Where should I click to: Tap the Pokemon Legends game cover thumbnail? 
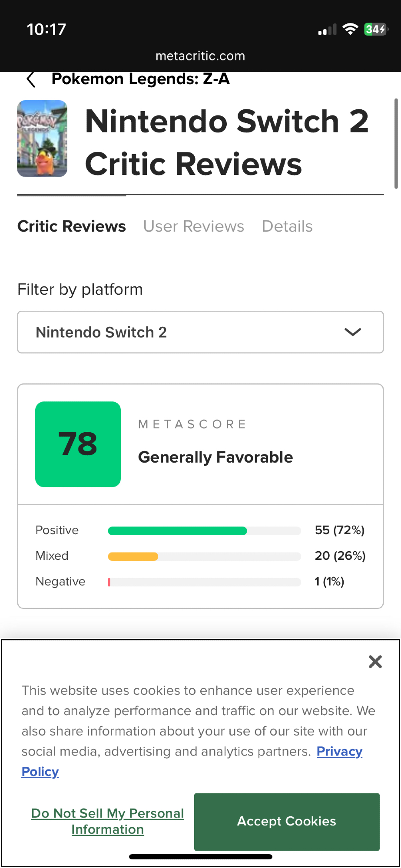pyautogui.click(x=42, y=138)
